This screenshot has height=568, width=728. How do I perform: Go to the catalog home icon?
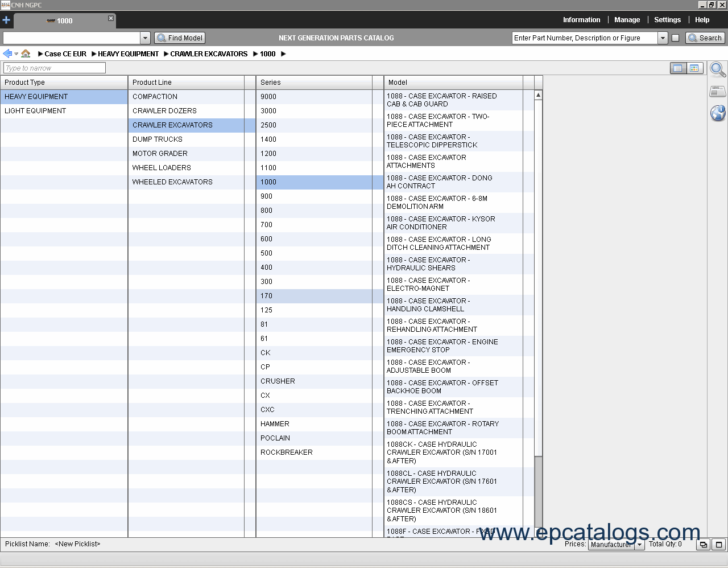[x=26, y=53]
